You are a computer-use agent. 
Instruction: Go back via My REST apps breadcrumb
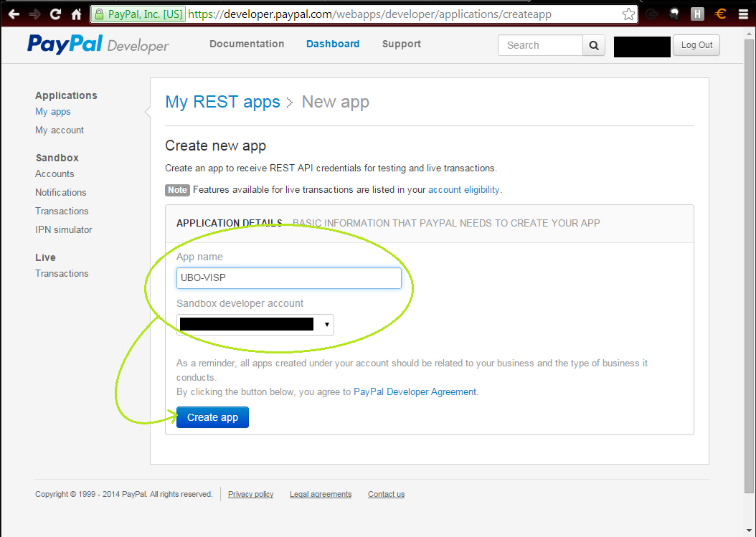222,103
